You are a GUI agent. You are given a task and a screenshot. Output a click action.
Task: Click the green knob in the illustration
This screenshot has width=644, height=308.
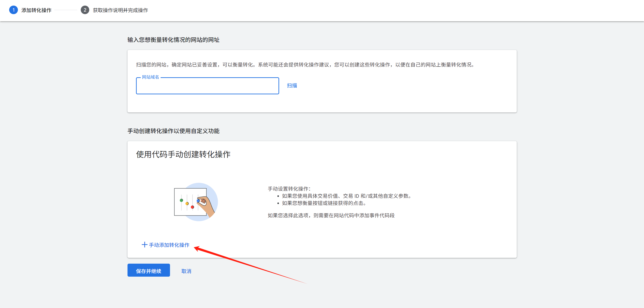point(181,200)
